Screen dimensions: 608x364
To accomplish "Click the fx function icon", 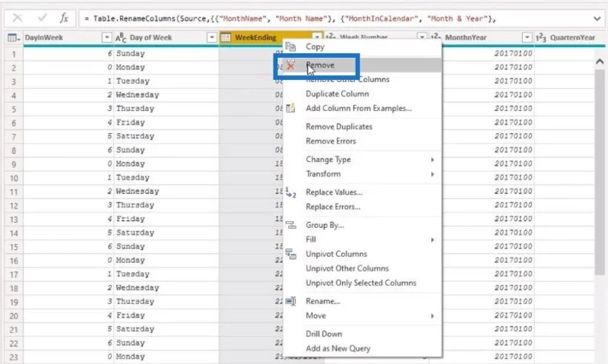I will [64, 18].
